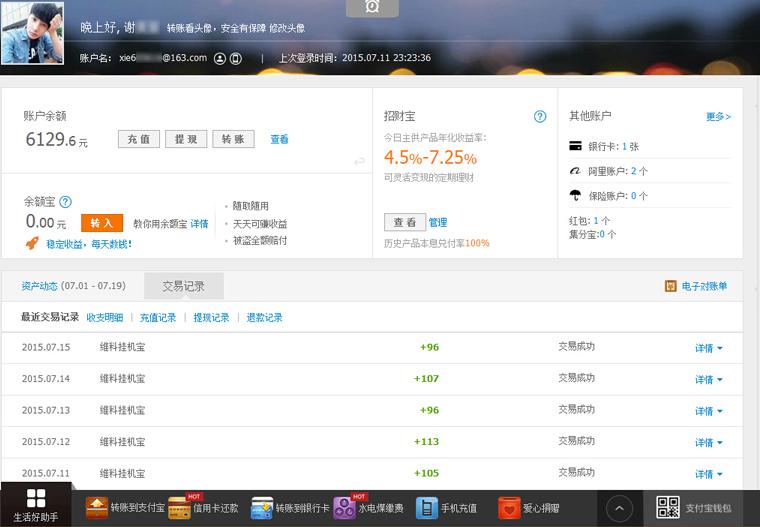Click 信用卡还款 icon in bottom bar
The width and height of the screenshot is (760, 527).
179,509
